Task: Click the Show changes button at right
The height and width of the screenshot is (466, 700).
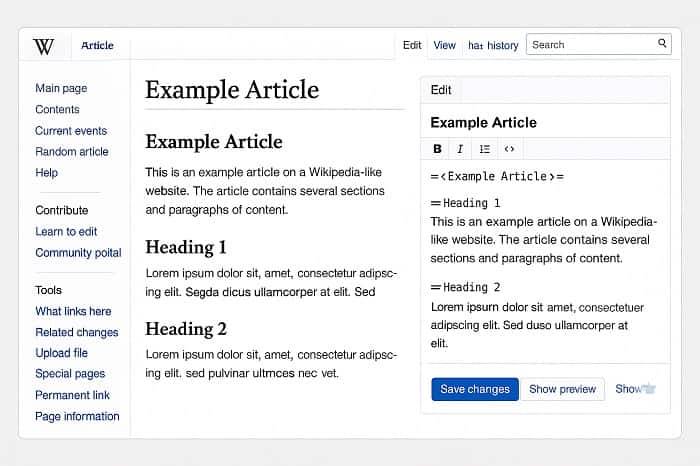Action: coord(635,389)
